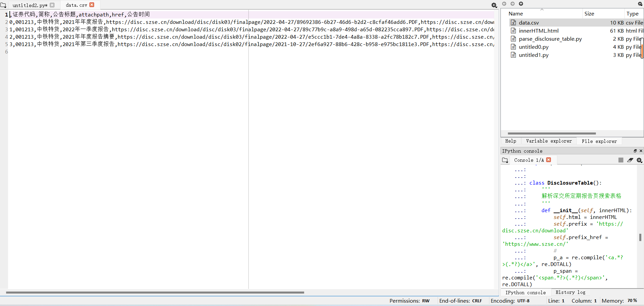Click the 10 KB size of data.csv
The height and width of the screenshot is (306, 644).
tap(617, 23)
